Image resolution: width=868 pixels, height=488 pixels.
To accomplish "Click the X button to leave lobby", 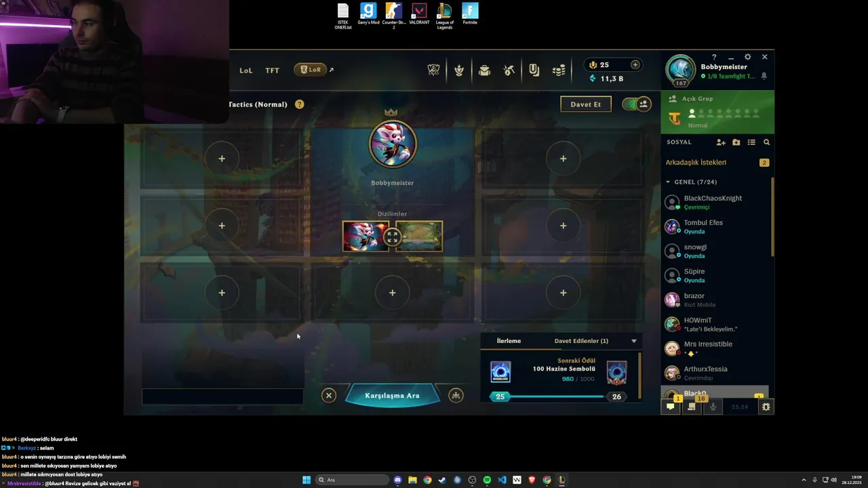I will (329, 395).
